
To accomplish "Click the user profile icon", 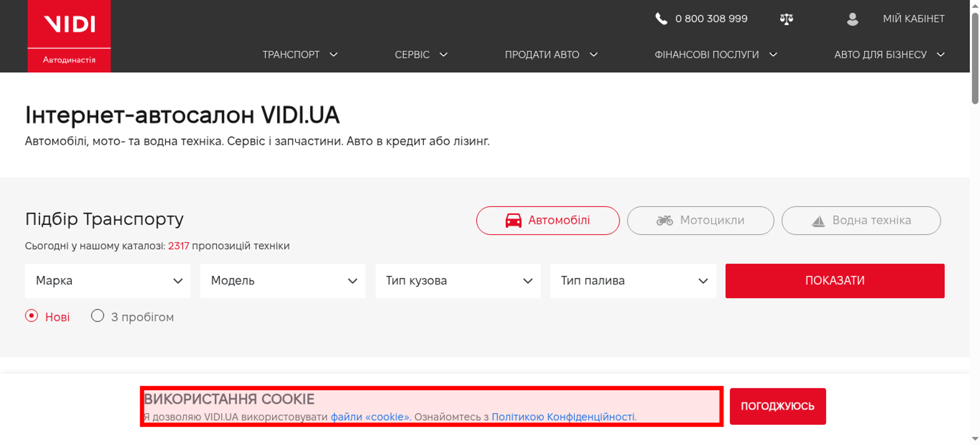I will point(852,19).
